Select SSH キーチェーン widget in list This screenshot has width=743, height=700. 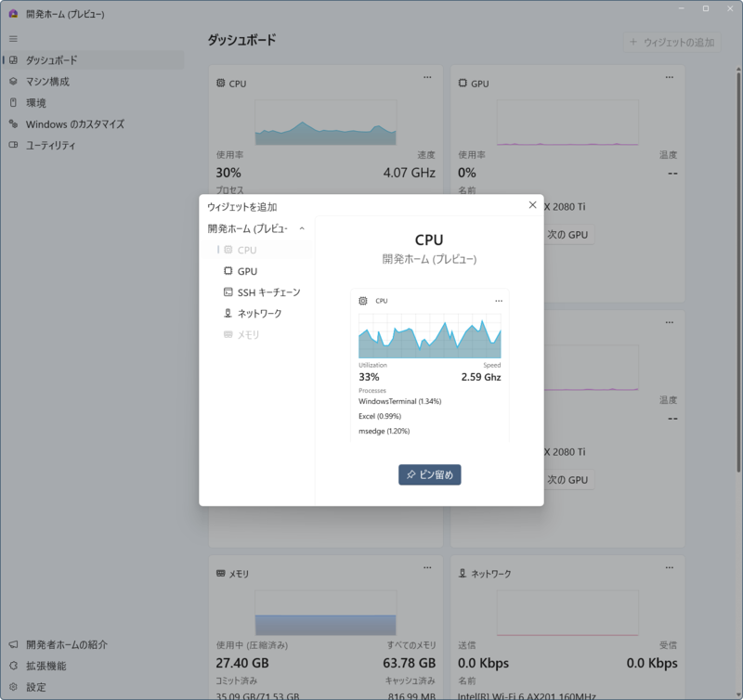pos(258,292)
